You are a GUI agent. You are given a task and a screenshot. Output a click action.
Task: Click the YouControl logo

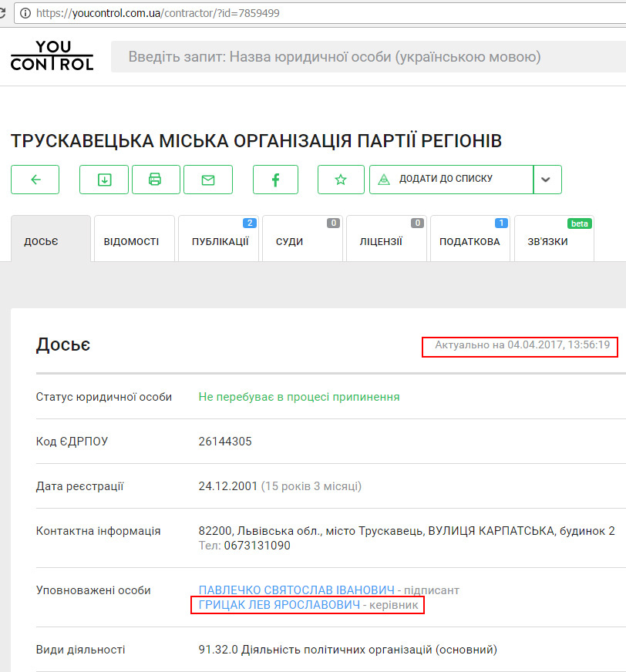click(x=52, y=55)
